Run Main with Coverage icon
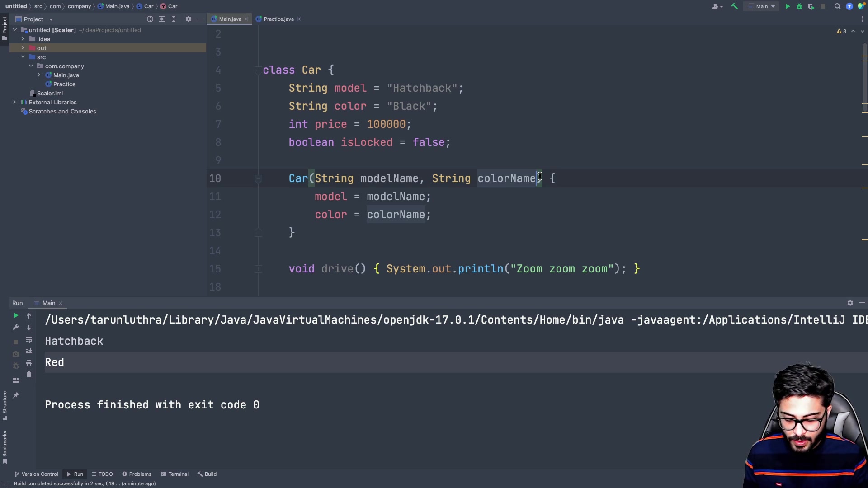868x488 pixels. coord(811,6)
